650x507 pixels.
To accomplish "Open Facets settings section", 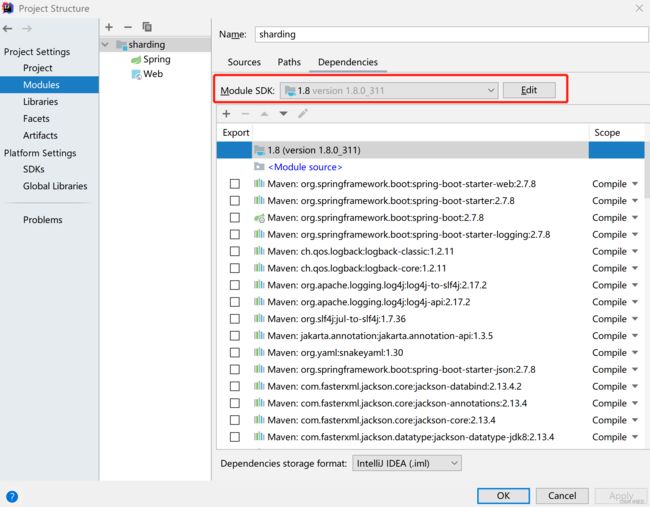I will (x=36, y=119).
